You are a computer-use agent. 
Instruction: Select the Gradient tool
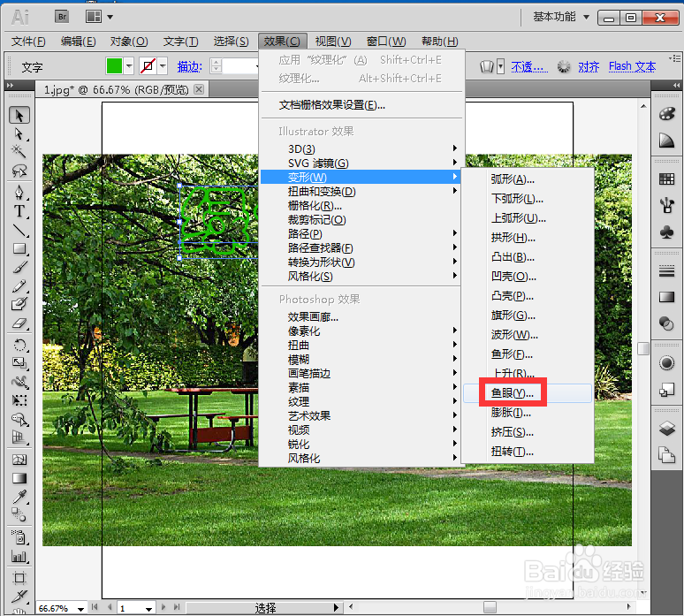click(19, 478)
